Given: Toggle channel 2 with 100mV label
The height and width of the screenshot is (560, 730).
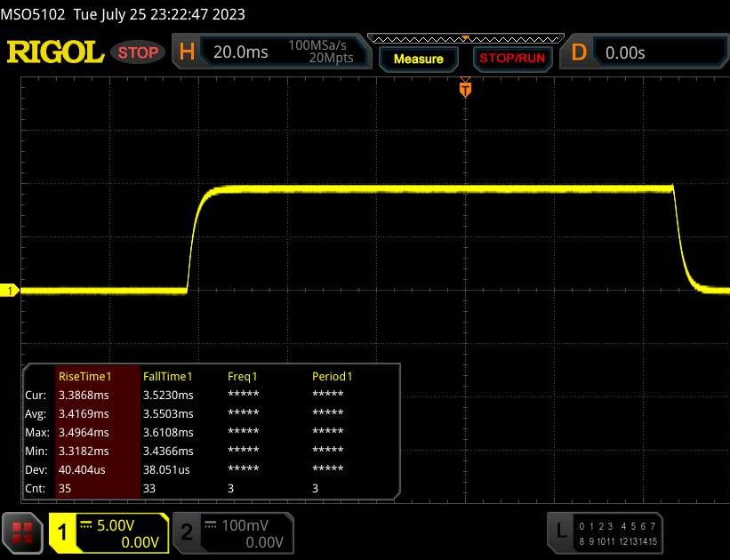Looking at the screenshot, I should click(x=233, y=533).
